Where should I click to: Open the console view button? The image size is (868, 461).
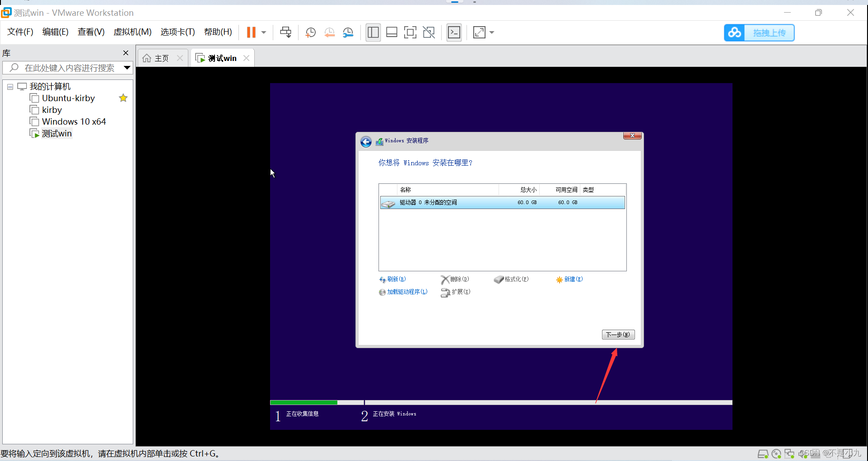click(x=454, y=32)
